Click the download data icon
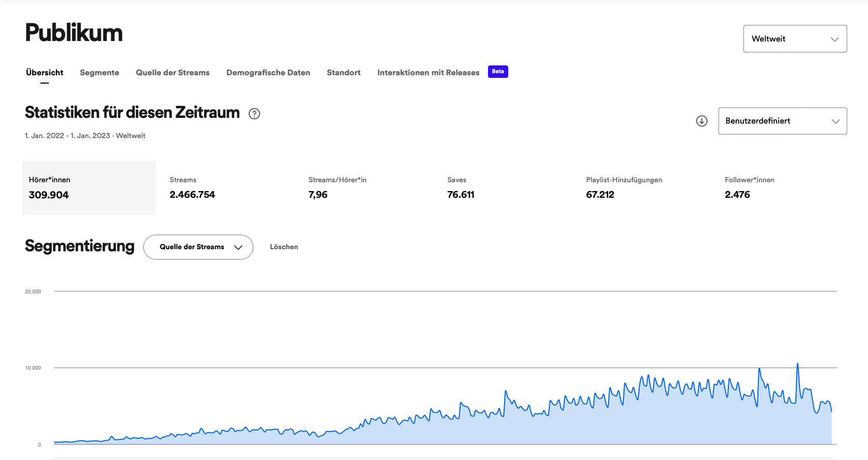Screen dimensions: 868x460 coord(701,121)
